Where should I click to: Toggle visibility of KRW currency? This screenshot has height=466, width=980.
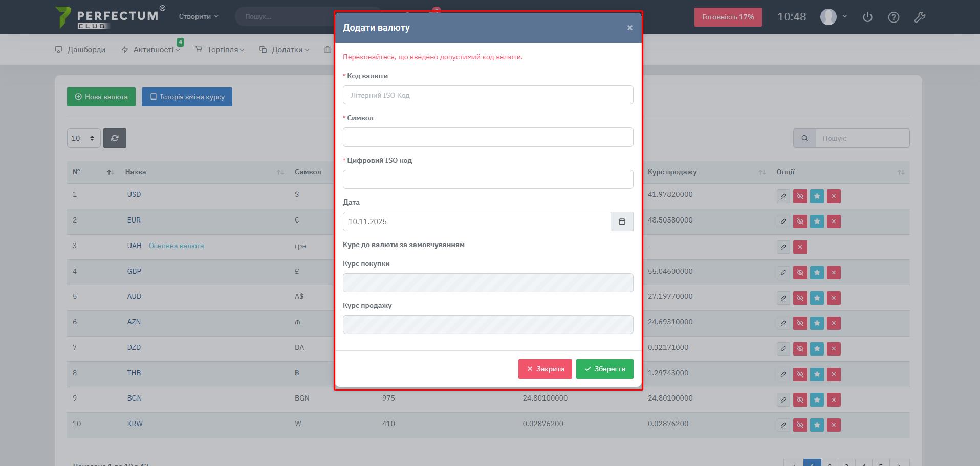point(800,425)
